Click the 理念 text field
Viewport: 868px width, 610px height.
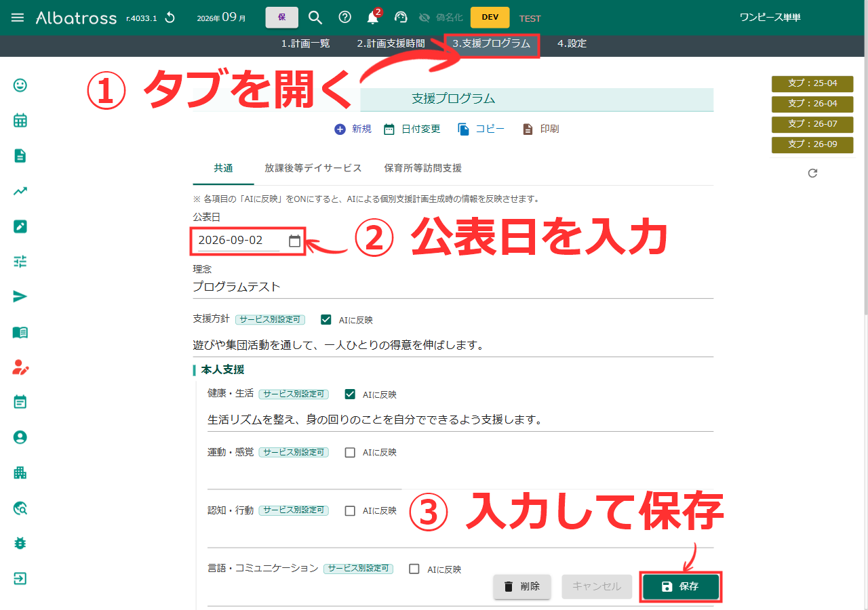453,287
